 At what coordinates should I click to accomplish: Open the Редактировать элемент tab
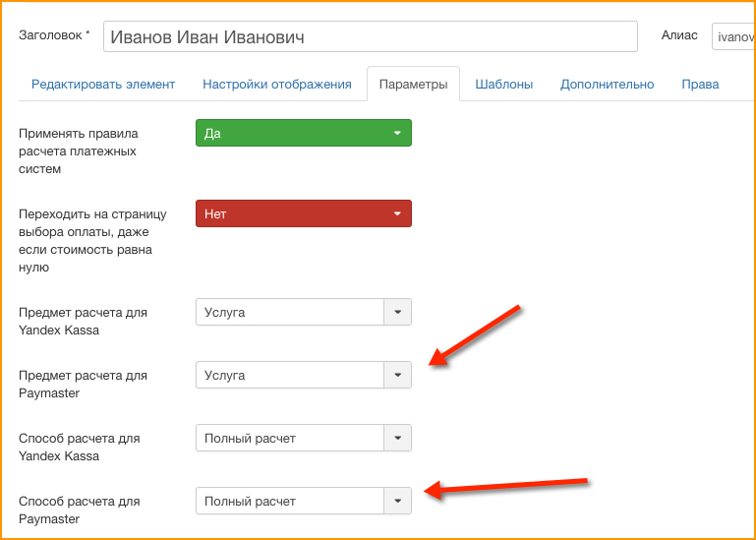(103, 85)
